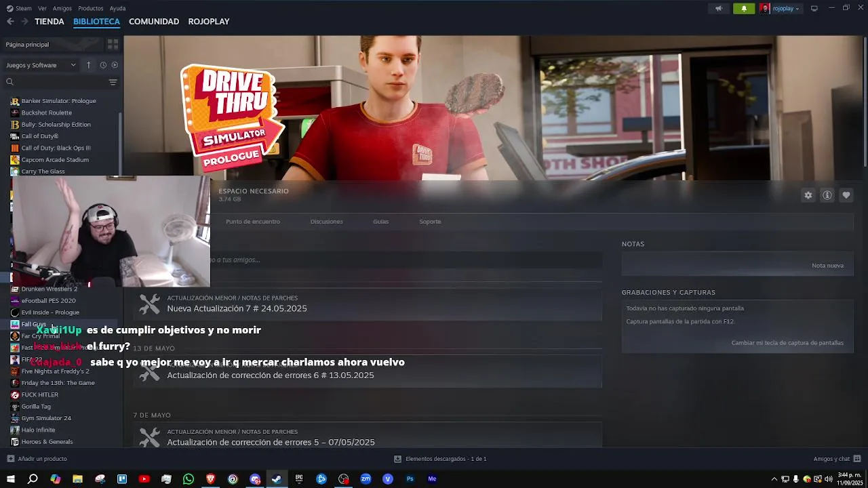868x488 pixels.
Task: Click the Windows Start button
Action: (10, 479)
